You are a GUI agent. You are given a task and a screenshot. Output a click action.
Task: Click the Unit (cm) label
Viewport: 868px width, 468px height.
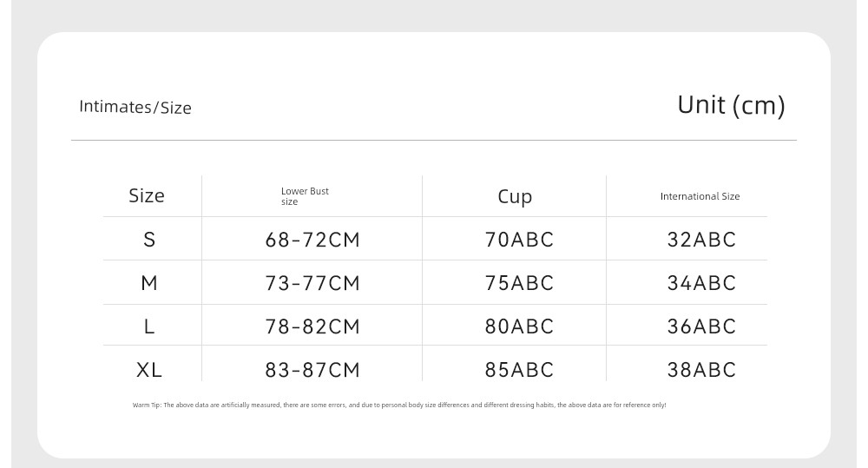click(731, 105)
